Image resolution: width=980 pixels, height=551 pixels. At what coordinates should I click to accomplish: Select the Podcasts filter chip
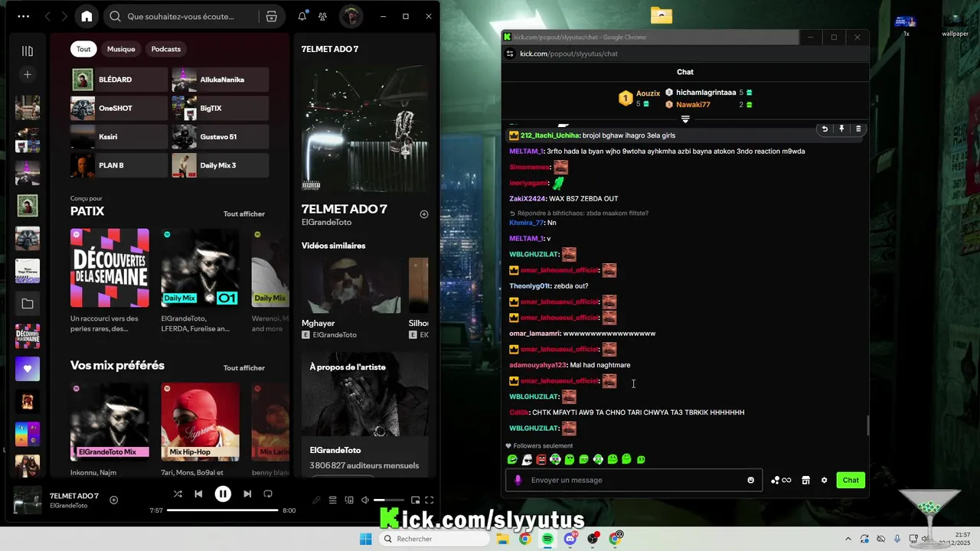click(166, 49)
